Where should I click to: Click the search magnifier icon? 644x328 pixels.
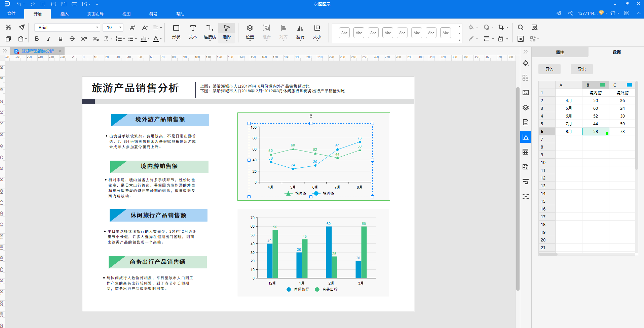point(521,27)
